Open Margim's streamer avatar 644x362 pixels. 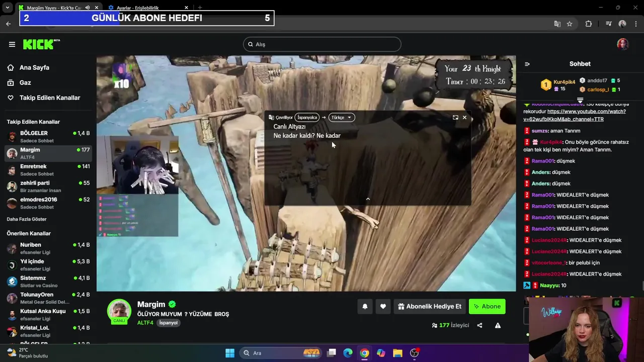[119, 311]
